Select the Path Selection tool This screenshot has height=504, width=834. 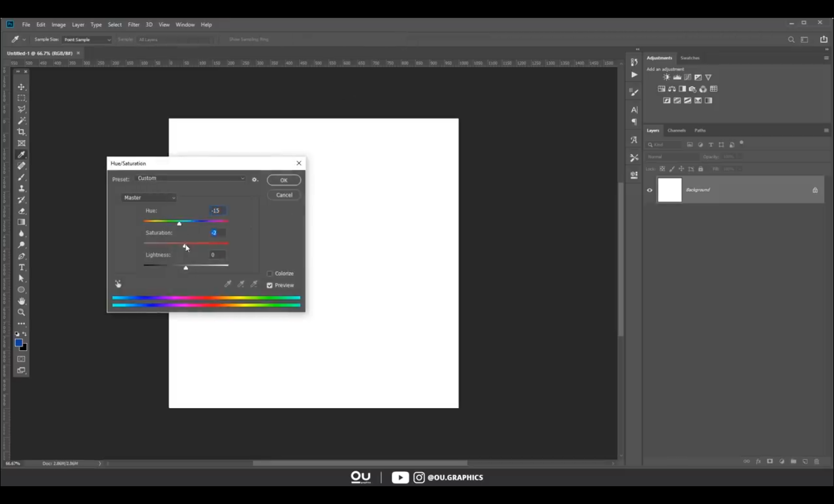[21, 278]
